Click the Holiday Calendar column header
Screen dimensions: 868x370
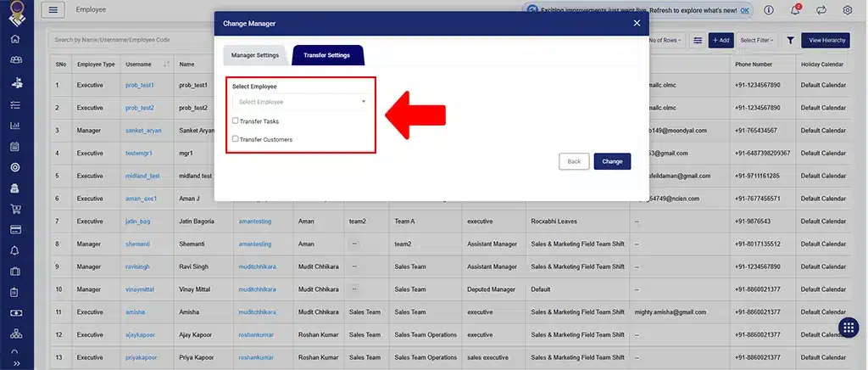click(822, 64)
